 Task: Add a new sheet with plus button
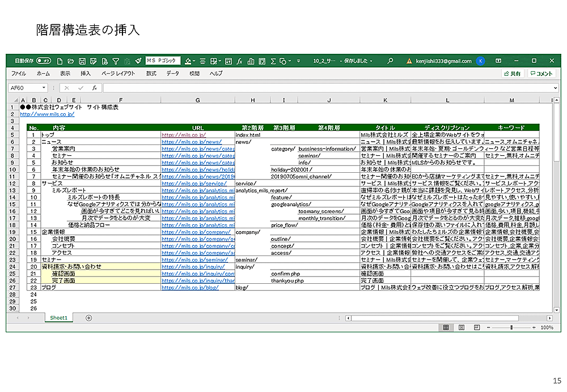[88, 318]
